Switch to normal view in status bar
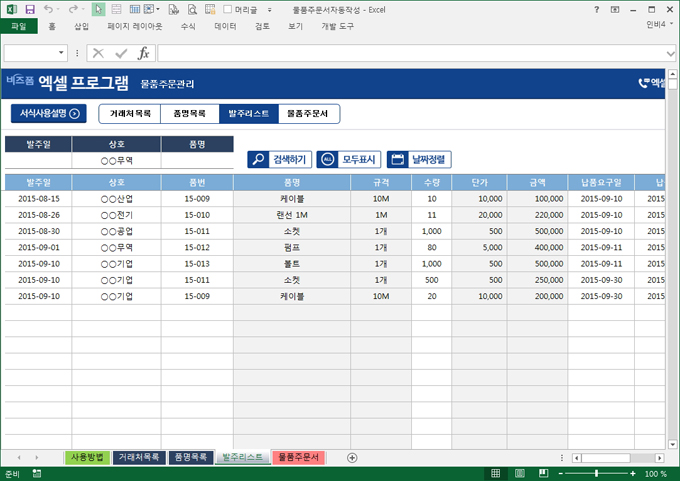The width and height of the screenshot is (680, 481). [497, 474]
